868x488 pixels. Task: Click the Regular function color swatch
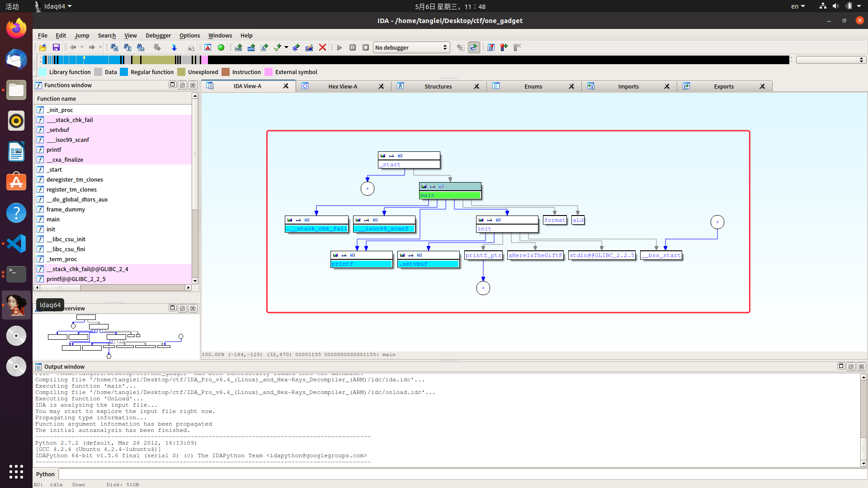(x=124, y=72)
